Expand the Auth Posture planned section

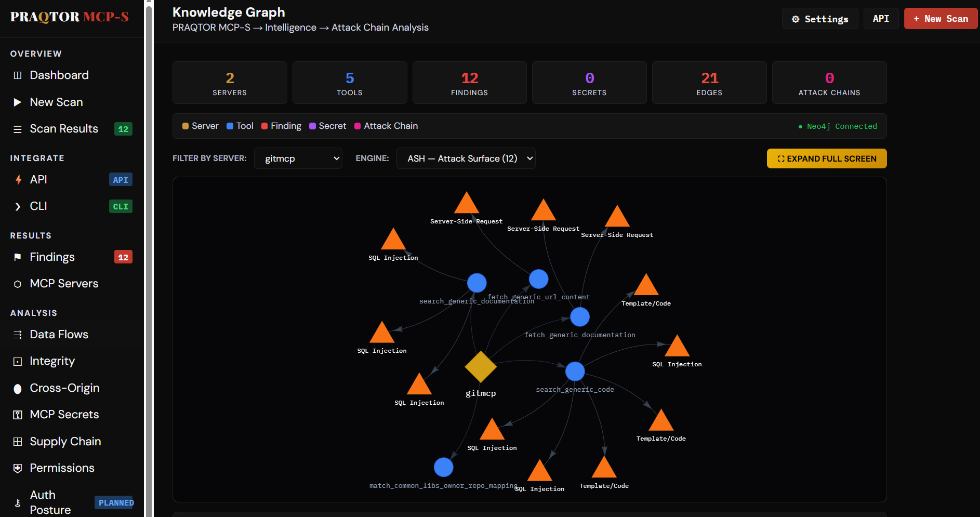pos(50,501)
